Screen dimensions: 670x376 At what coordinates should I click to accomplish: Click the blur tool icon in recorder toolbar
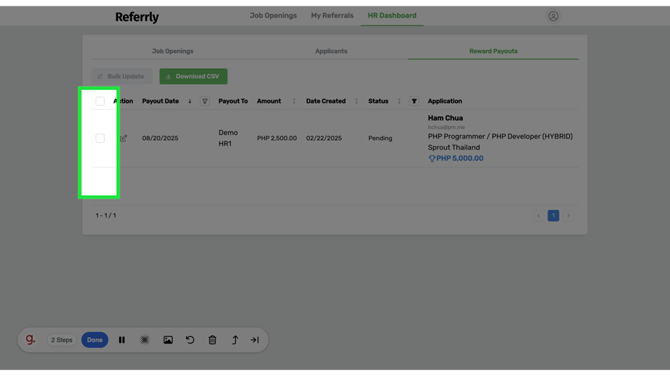(145, 340)
